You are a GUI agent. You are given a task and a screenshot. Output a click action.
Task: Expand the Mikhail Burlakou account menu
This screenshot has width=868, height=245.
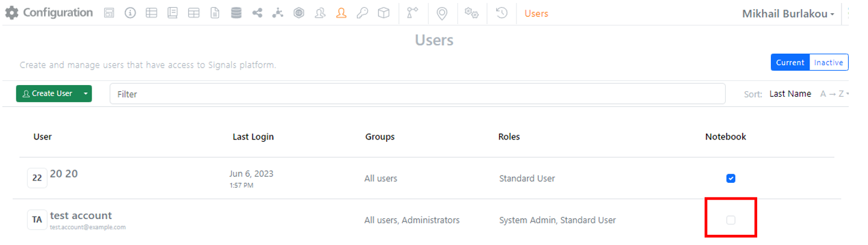(788, 13)
